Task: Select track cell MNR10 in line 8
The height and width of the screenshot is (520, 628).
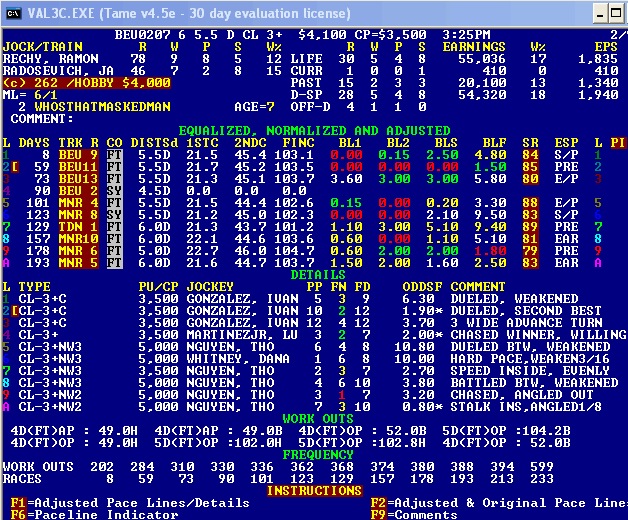Action: [x=78, y=239]
